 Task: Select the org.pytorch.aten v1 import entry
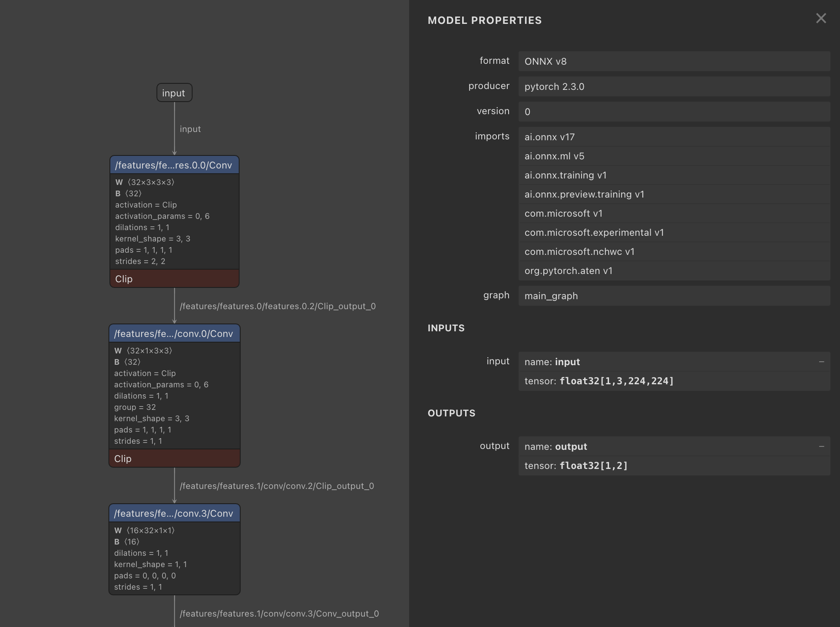coord(674,271)
